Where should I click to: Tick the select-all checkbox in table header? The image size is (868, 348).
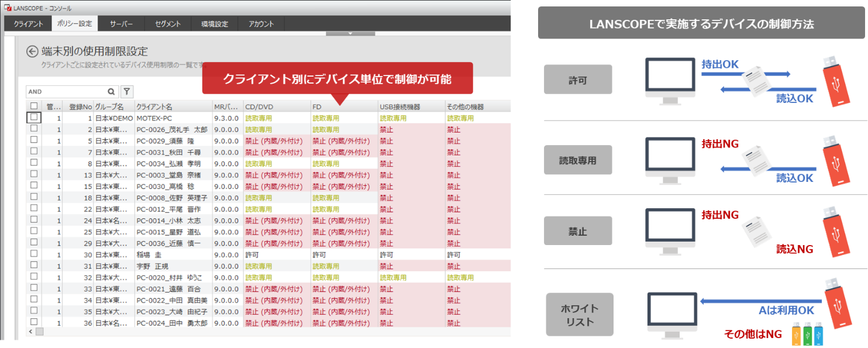[34, 106]
